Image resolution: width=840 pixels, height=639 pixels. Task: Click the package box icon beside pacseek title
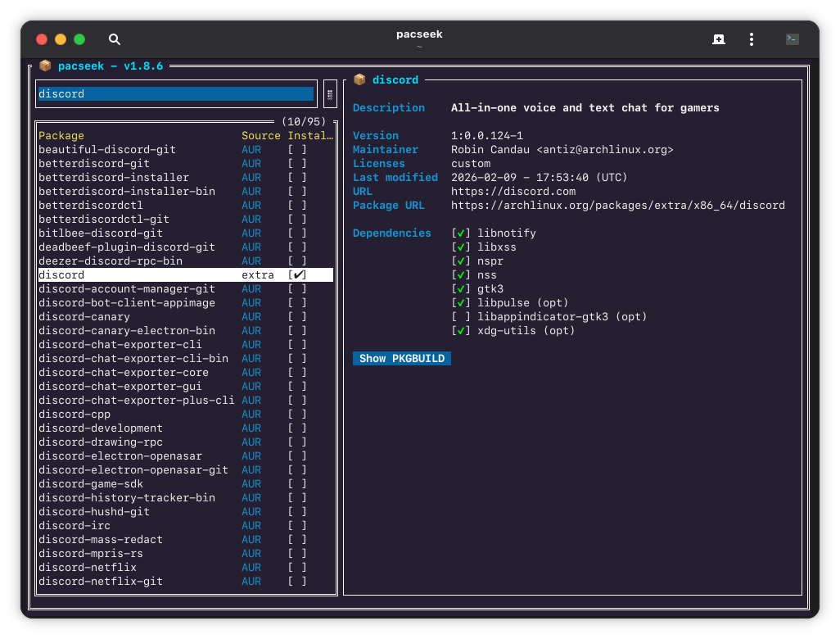[46, 66]
